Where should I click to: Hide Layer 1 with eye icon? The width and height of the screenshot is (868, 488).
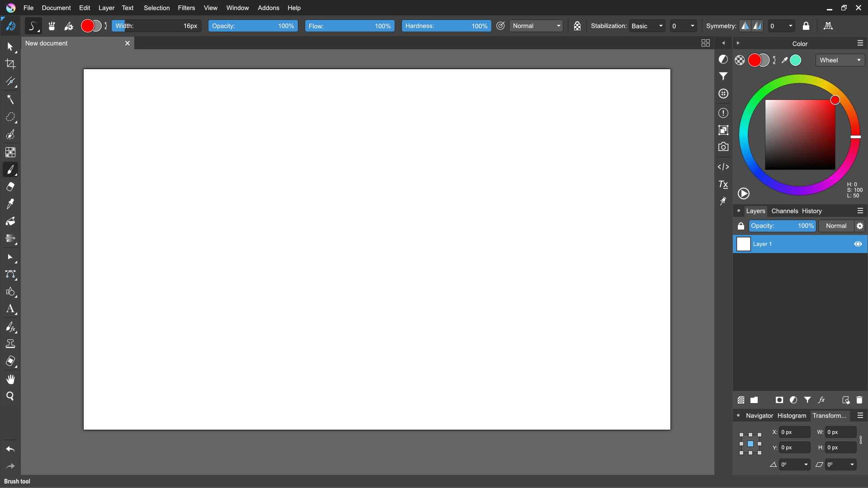tap(858, 244)
